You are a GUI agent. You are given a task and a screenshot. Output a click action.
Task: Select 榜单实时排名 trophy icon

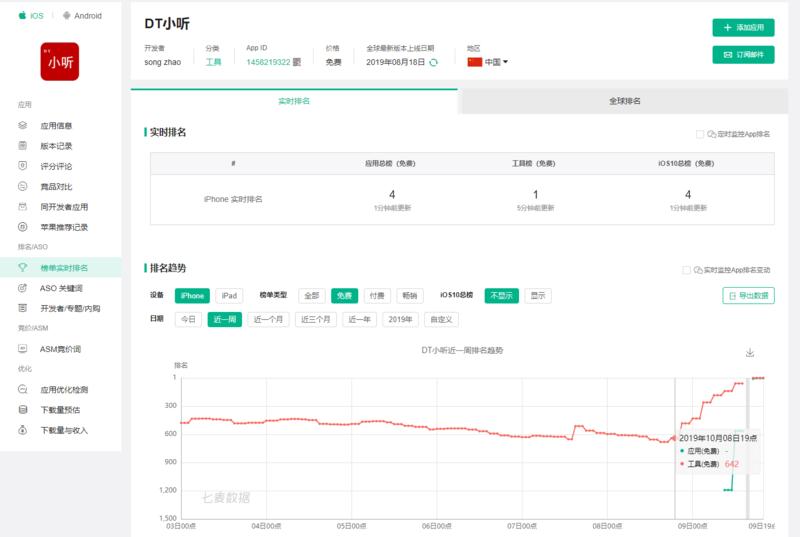22,267
